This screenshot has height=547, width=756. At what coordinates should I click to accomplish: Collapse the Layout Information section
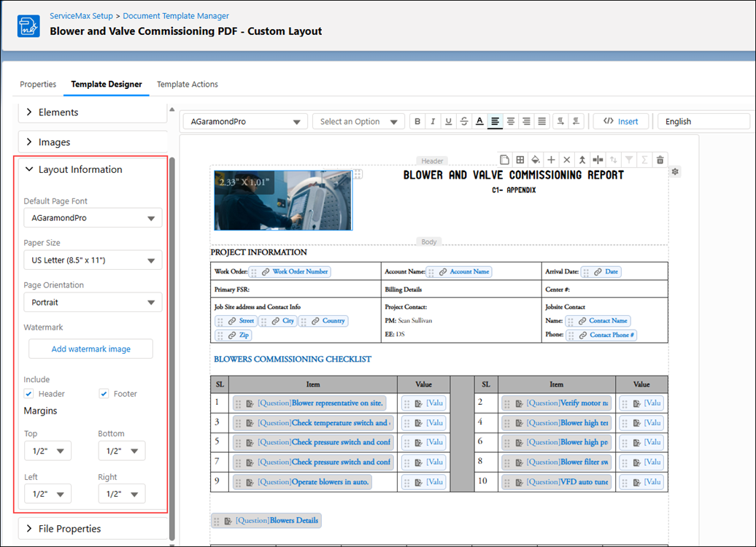tap(29, 169)
